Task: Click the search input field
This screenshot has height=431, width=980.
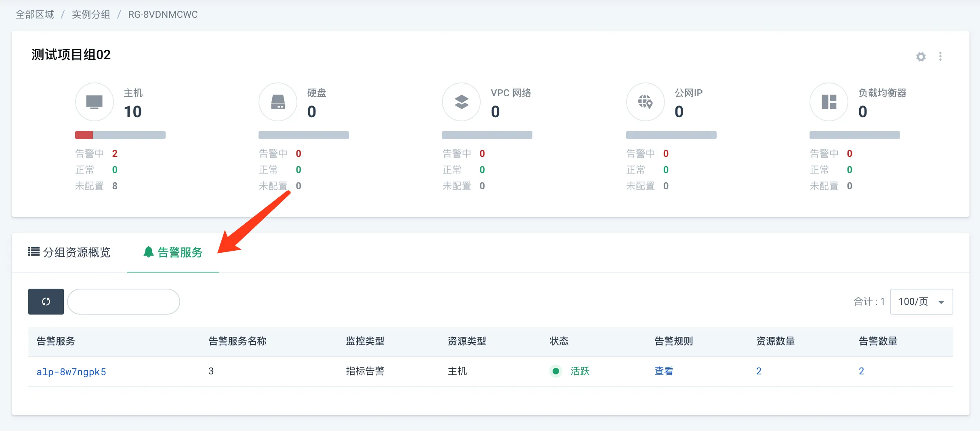Action: [x=124, y=302]
